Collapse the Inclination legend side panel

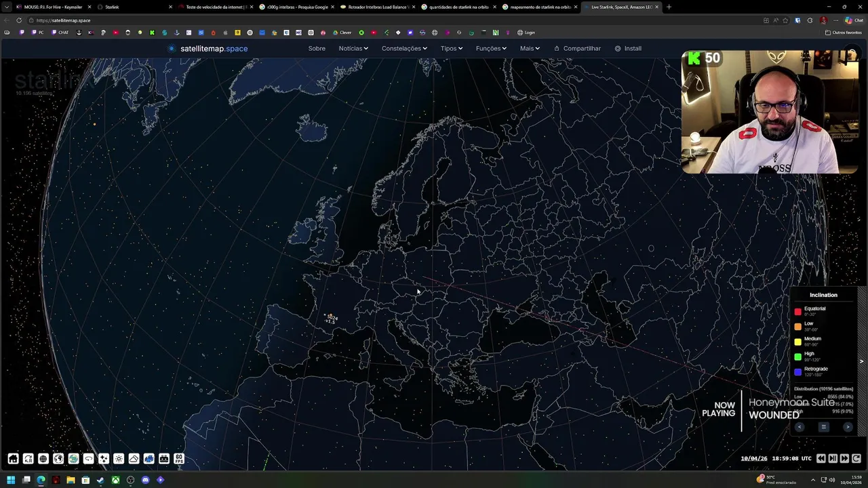862,361
